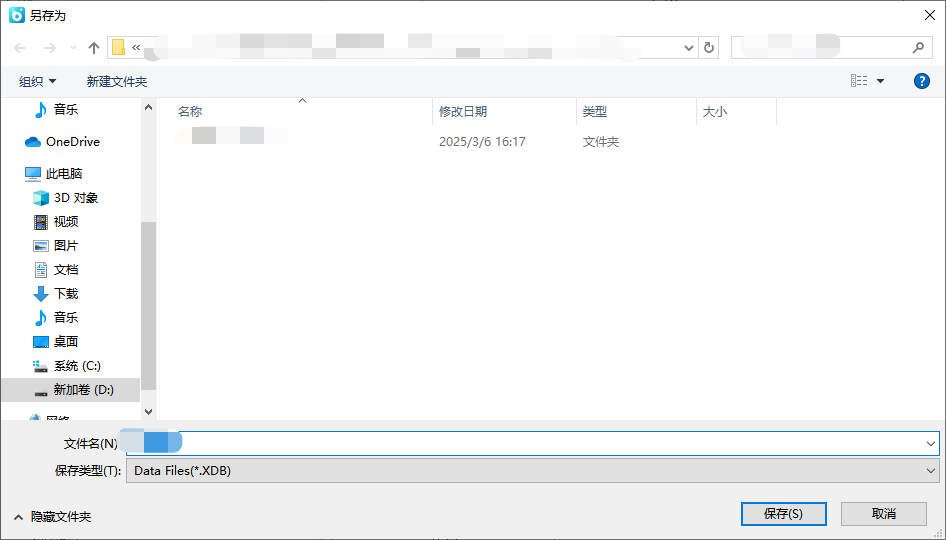Image resolution: width=946 pixels, height=540 pixels.
Task: Open the 视频 folder
Action: (66, 222)
